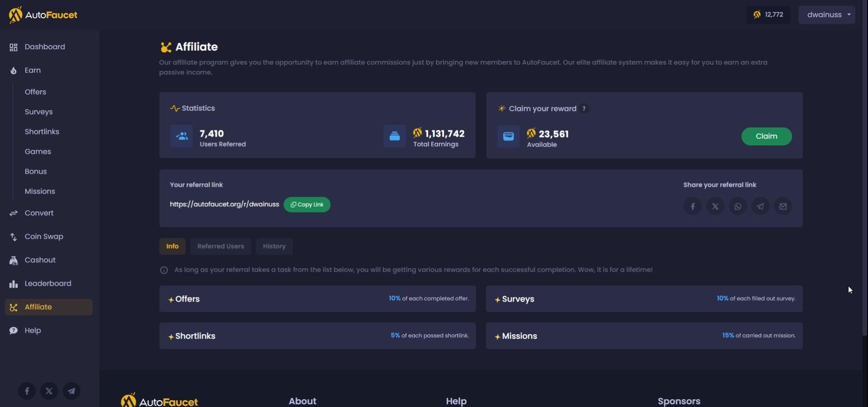Click the 23,561 Available value

(x=554, y=134)
